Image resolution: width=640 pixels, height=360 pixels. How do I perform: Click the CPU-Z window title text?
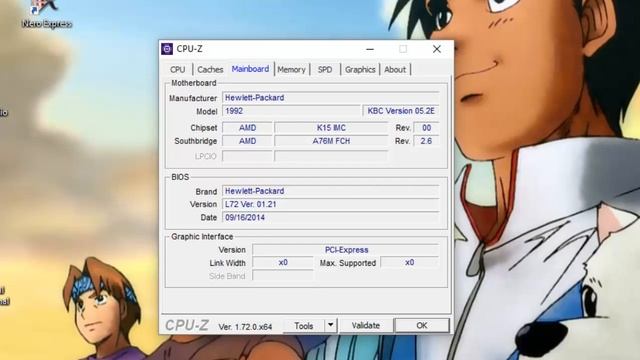(x=189, y=49)
